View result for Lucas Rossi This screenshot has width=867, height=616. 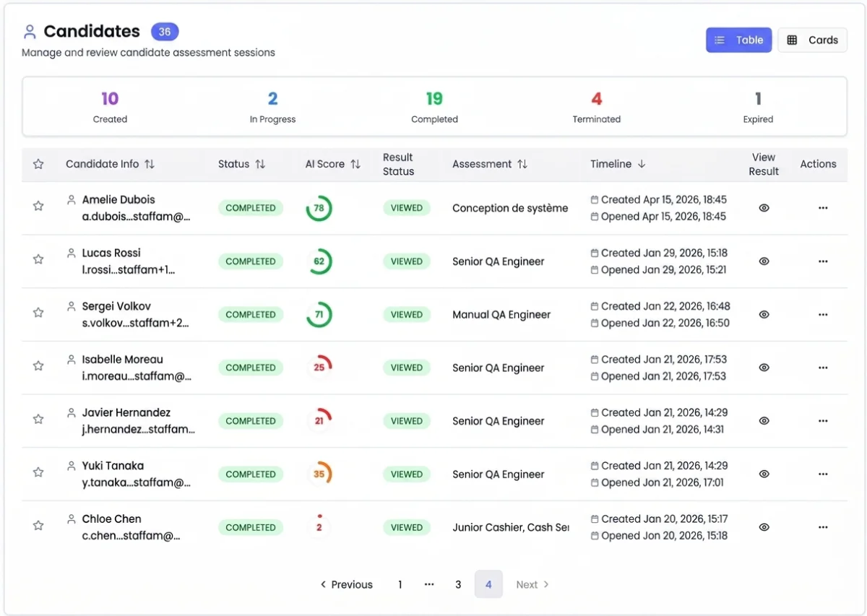coord(764,261)
